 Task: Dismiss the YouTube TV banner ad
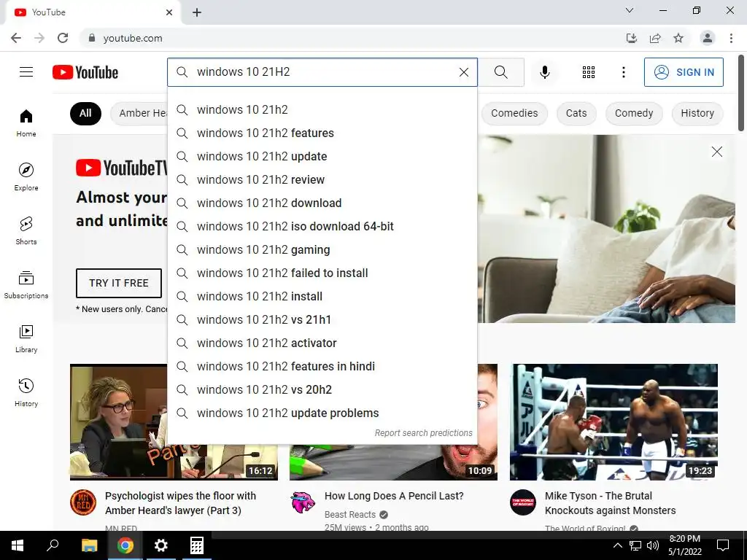[x=716, y=152]
